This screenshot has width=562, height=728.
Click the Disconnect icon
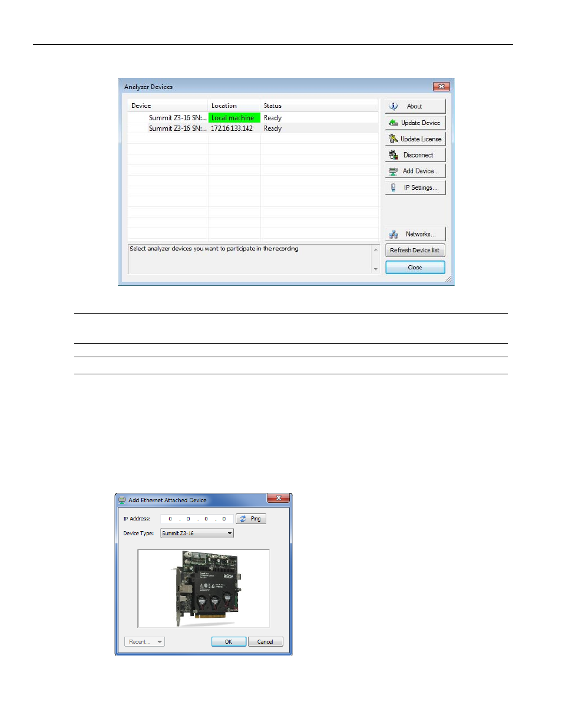click(x=393, y=155)
